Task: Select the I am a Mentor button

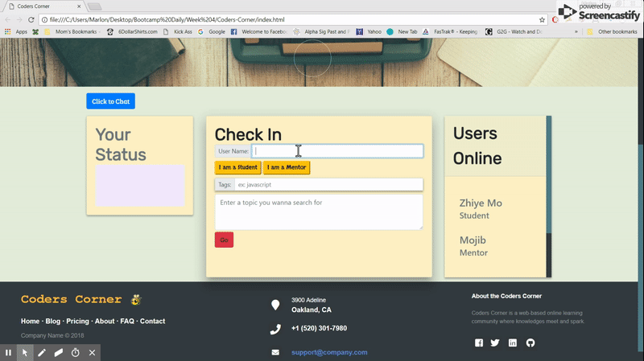Action: click(x=287, y=167)
